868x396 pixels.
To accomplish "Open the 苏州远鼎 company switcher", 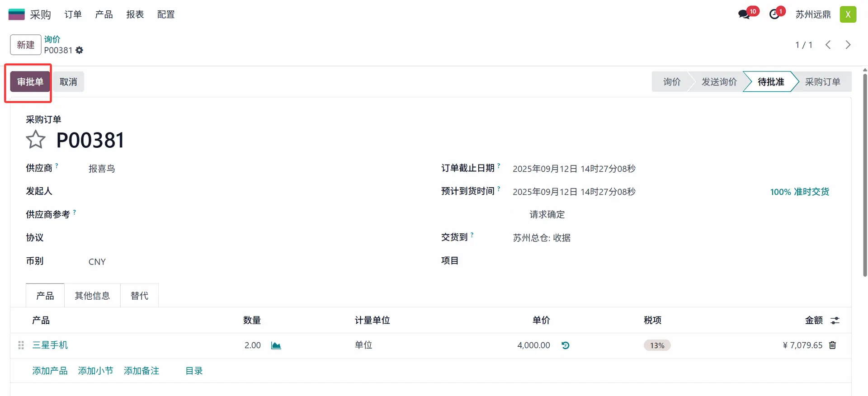I will pos(813,14).
